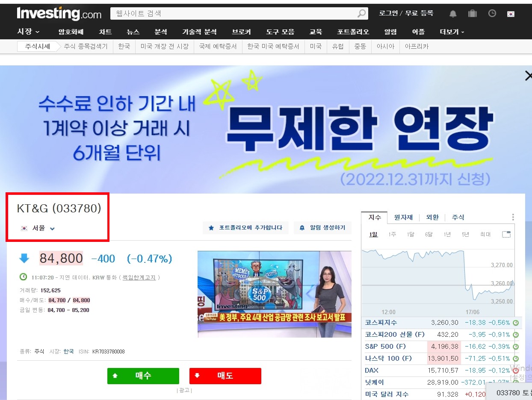Open the 유럽 submenu link
Viewport: 532px width, 400px height.
point(338,47)
